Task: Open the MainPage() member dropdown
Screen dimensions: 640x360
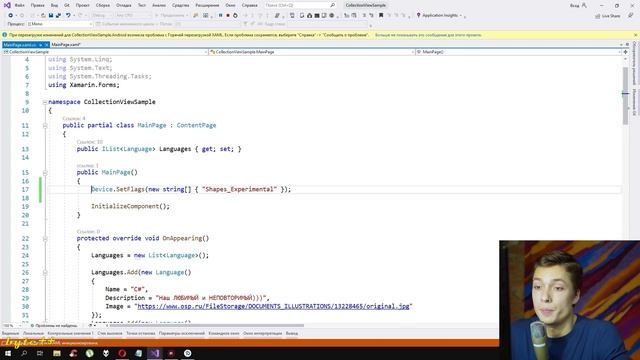Action: coord(518,52)
